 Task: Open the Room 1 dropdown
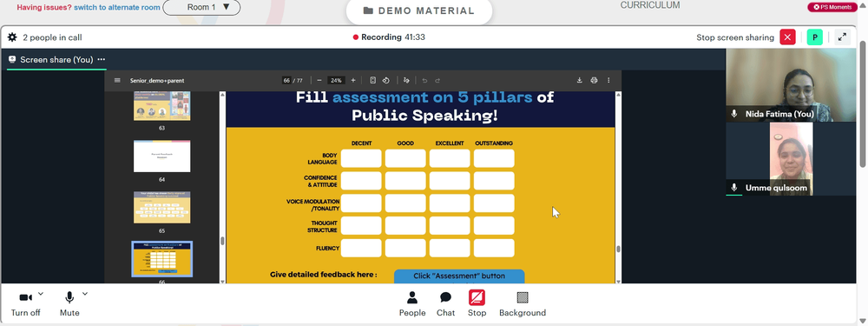pyautogui.click(x=201, y=7)
